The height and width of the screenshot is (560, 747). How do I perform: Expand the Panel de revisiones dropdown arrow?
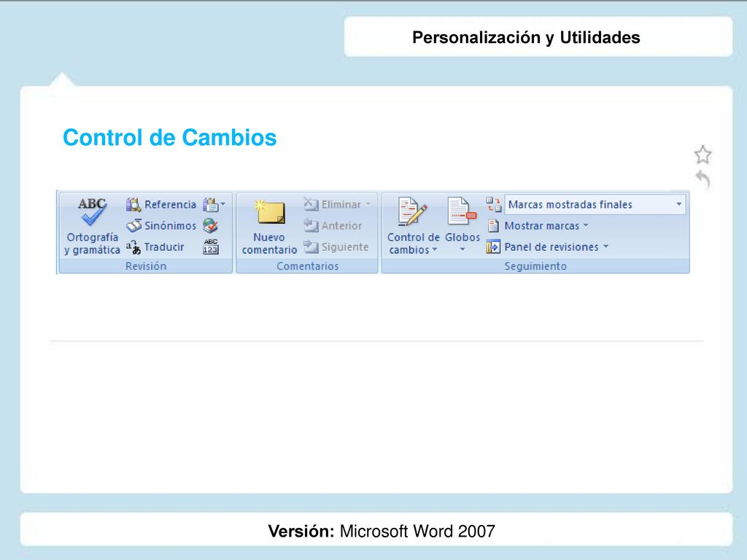[x=606, y=246]
